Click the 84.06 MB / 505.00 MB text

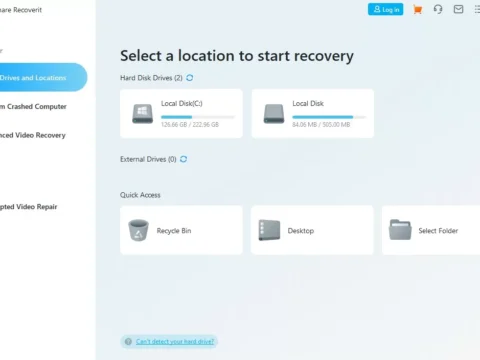[x=321, y=125]
